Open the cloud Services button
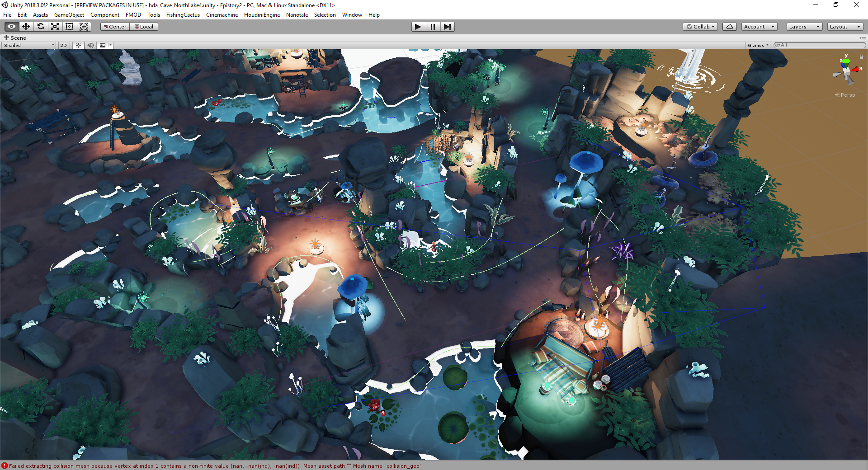This screenshot has height=470, width=868. click(729, 27)
